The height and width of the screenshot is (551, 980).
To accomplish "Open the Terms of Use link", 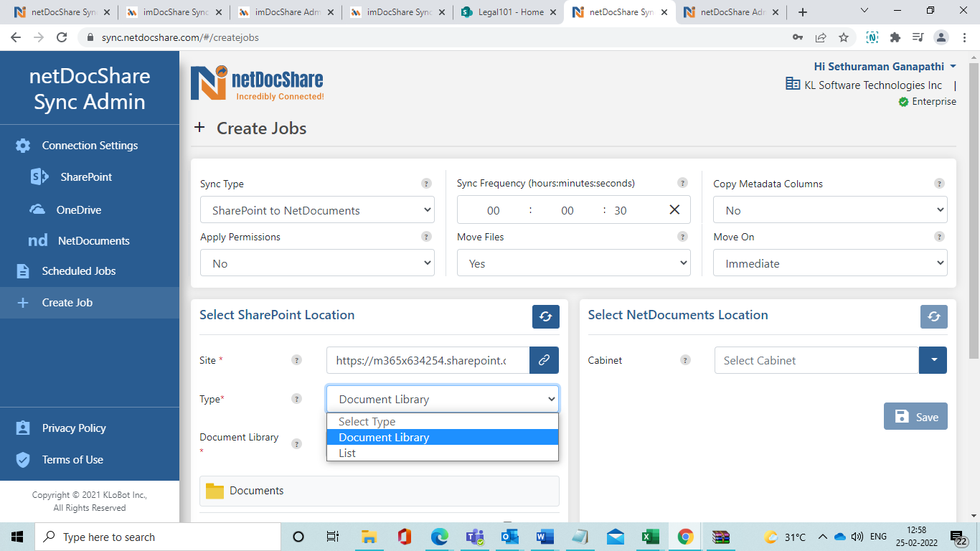I will 72,460.
